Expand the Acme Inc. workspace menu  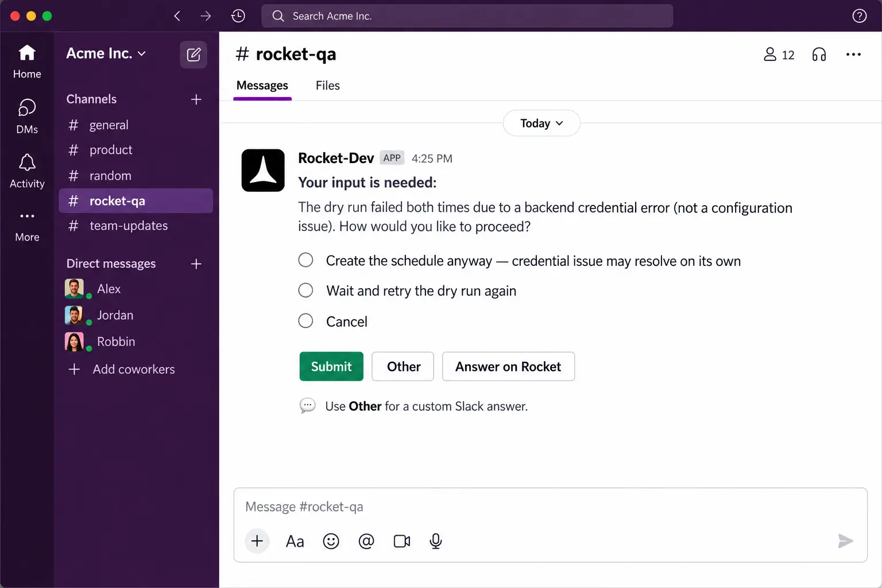tap(106, 53)
